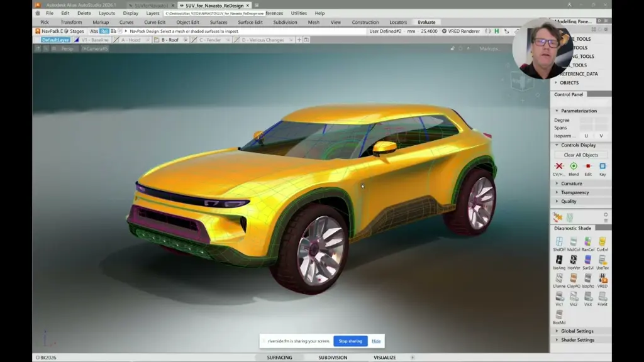Screen dimensions: 644x362
Task: Switch to Abs absolute input mode
Action: pos(94,31)
